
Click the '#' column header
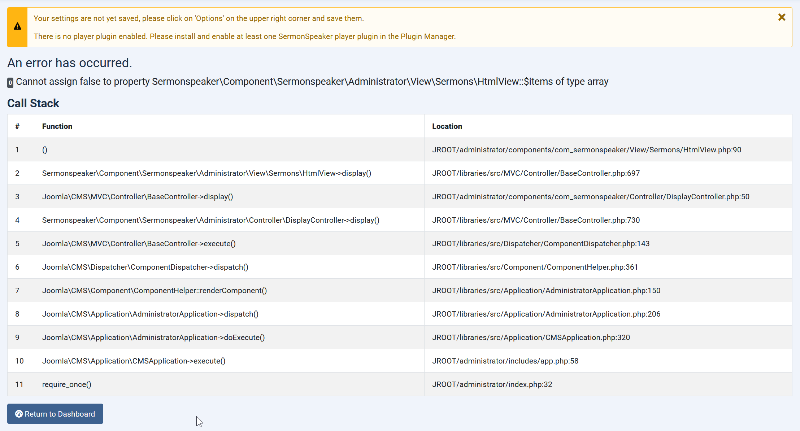coord(17,127)
